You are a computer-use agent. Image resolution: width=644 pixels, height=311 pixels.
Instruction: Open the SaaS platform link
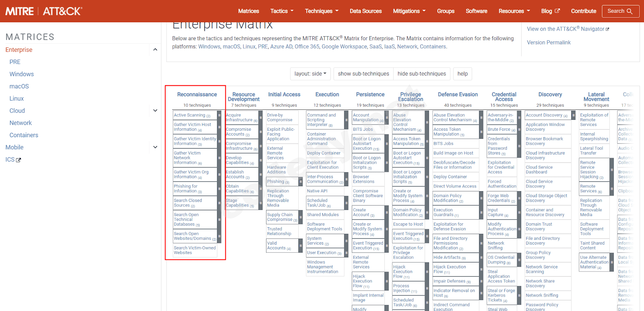click(376, 47)
